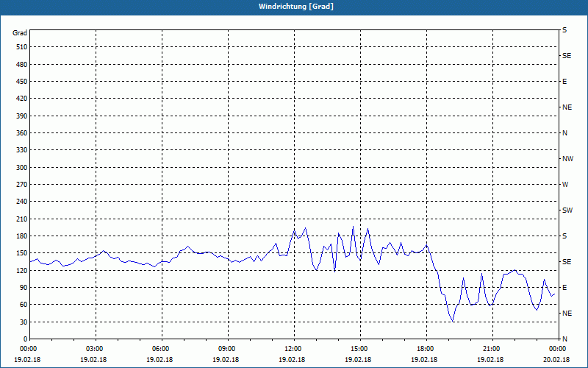Select the "Grad" unit label on the y-axis
Image resolution: width=588 pixels, height=368 pixels.
coord(20,33)
